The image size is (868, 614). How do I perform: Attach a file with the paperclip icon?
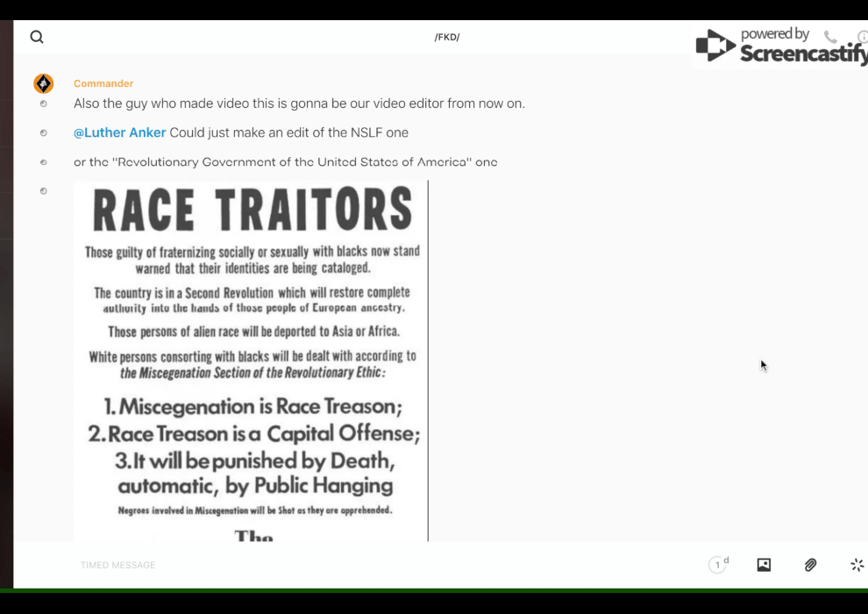pyautogui.click(x=810, y=565)
